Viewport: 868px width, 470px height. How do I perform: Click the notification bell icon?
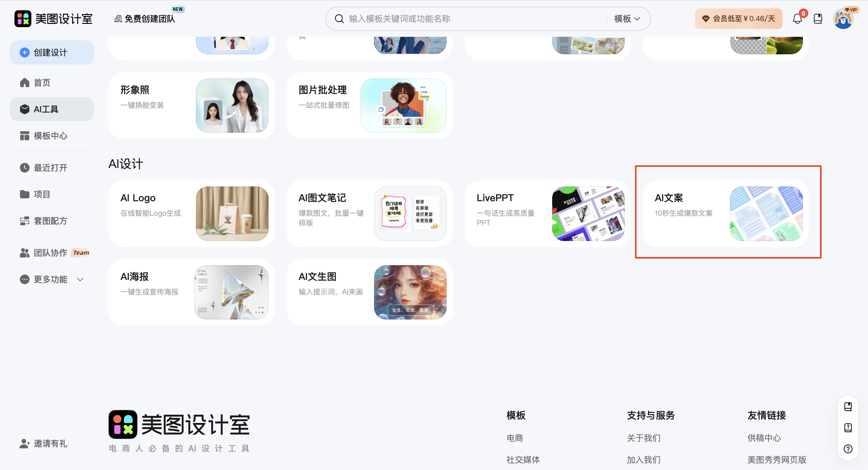click(x=797, y=18)
